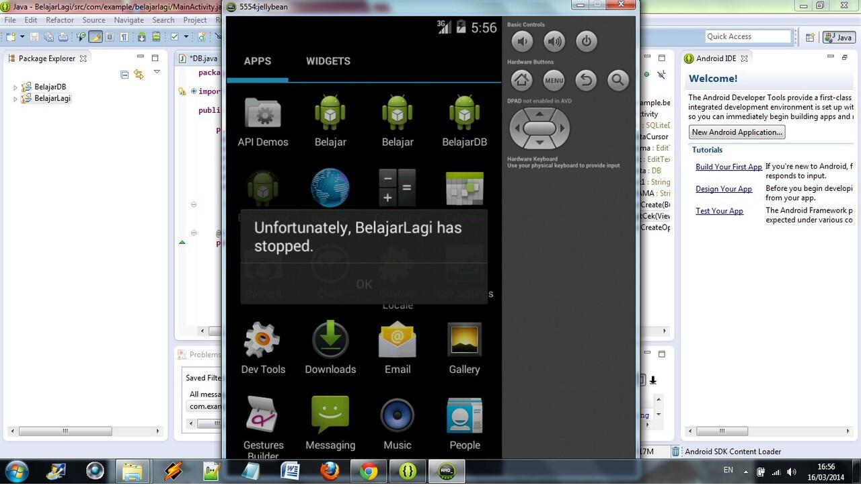Open dropdown arrow next to New icon
Image resolution: width=861 pixels, height=504 pixels.
22,37
